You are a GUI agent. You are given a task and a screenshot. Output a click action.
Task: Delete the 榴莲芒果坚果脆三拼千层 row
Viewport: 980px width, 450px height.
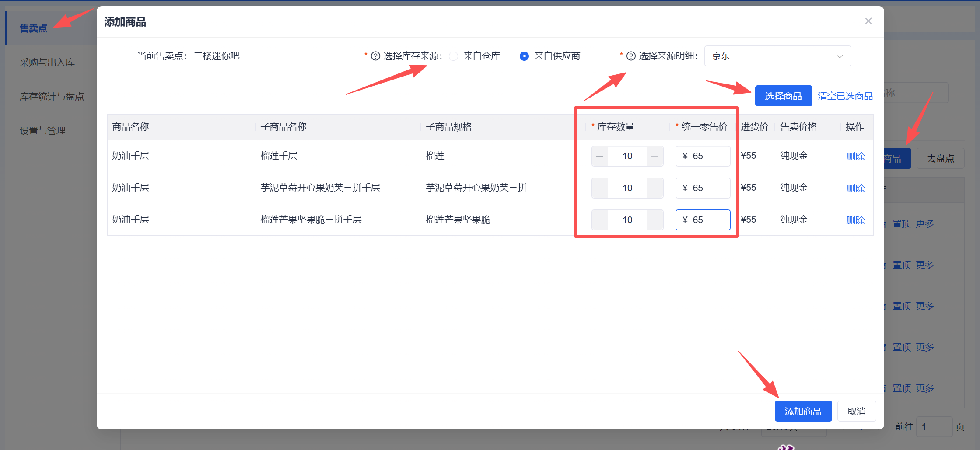pos(855,220)
